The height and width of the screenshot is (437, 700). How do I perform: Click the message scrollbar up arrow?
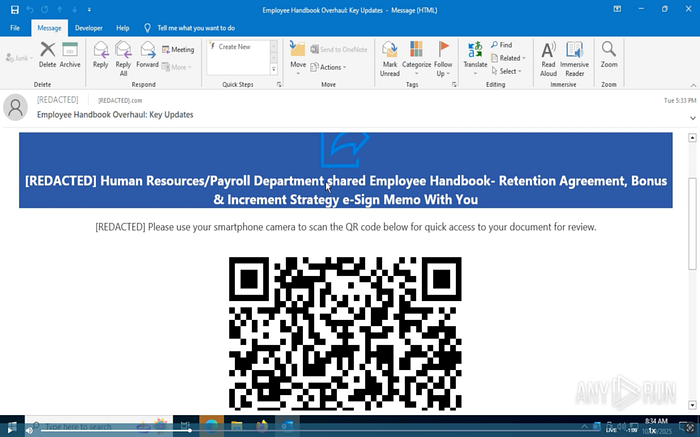tap(692, 137)
